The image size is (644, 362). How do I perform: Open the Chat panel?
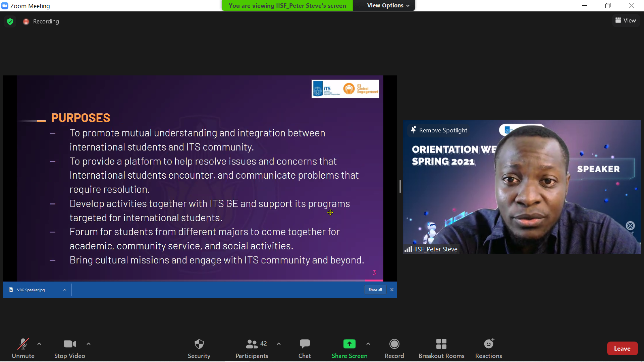pyautogui.click(x=305, y=348)
